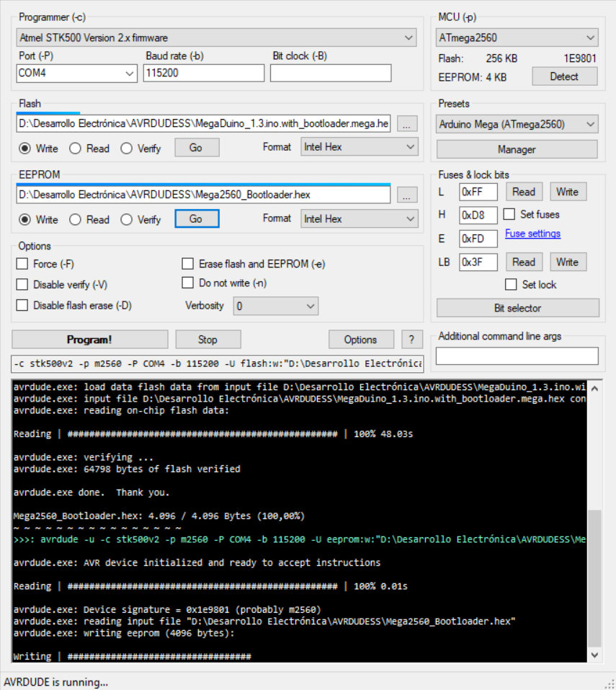Viewport: 616px width, 690px height.
Task: Click the avrdude command line text box
Action: 218,364
